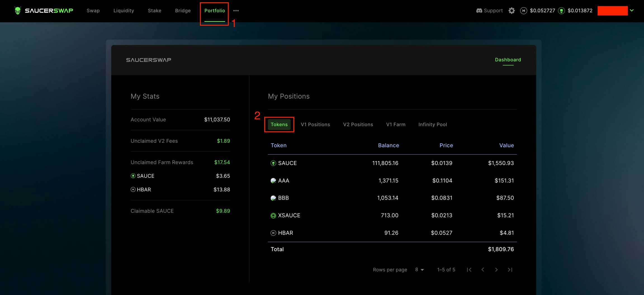This screenshot has height=295, width=644.
Task: Click Claimable SAUCE amount $9.89
Action: [x=223, y=211]
